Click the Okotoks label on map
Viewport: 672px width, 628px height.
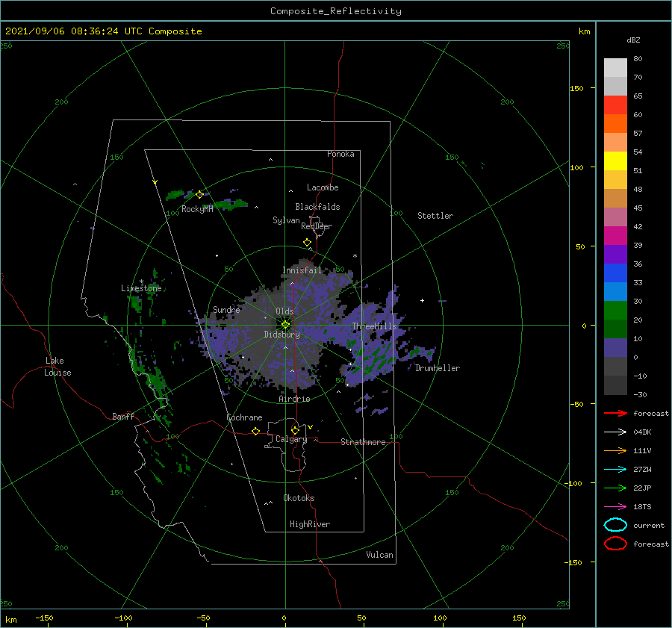[x=299, y=498]
